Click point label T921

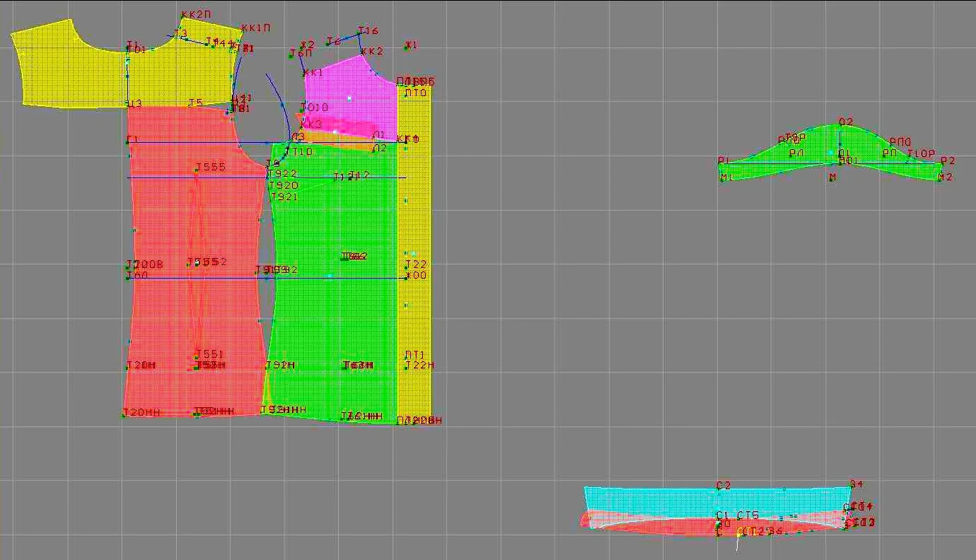point(284,197)
